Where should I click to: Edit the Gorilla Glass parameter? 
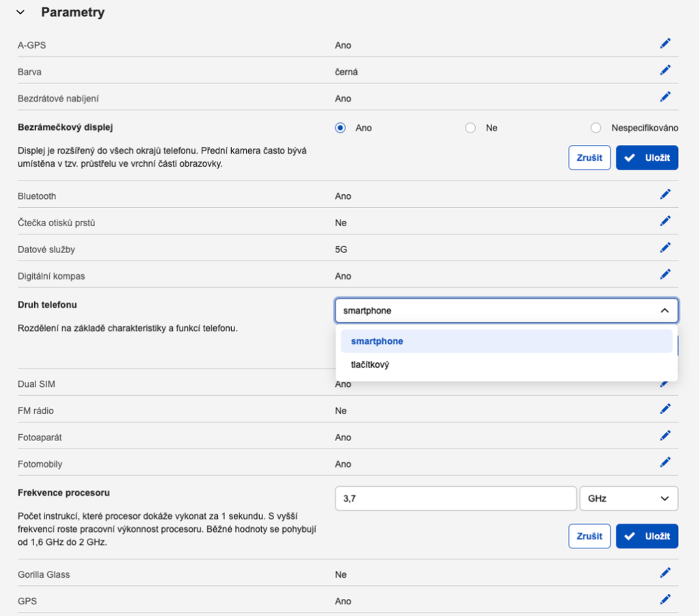pos(665,573)
